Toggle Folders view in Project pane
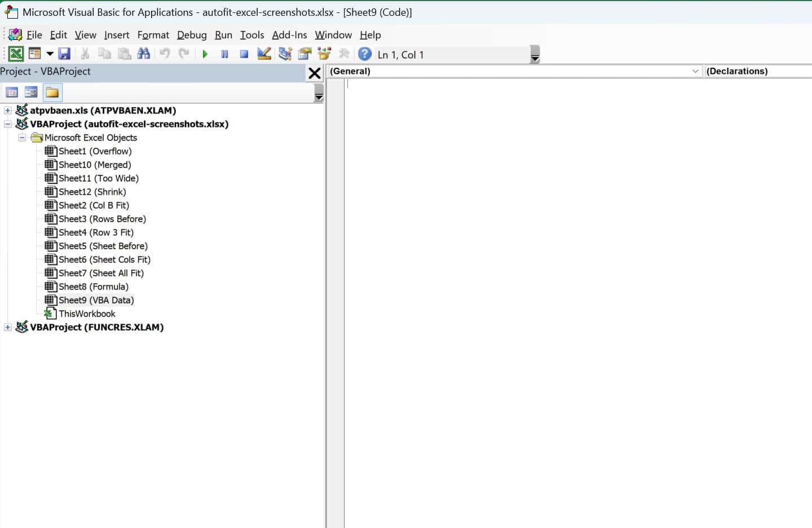 pos(52,93)
